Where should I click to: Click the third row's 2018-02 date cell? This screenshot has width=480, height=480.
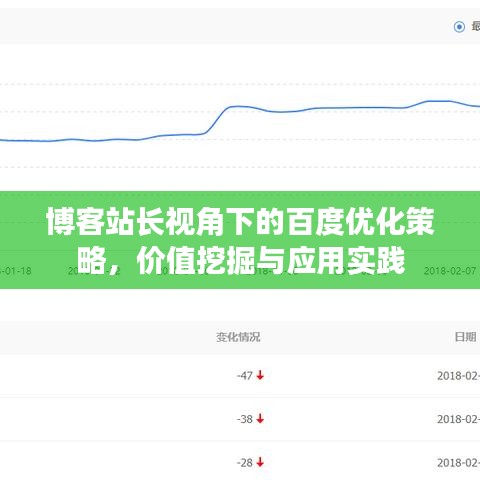click(x=459, y=463)
